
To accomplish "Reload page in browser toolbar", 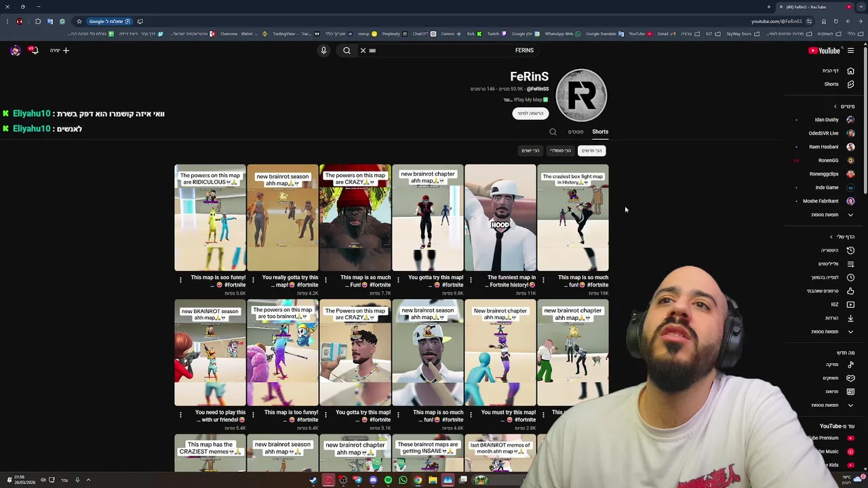I will click(x=835, y=21).
